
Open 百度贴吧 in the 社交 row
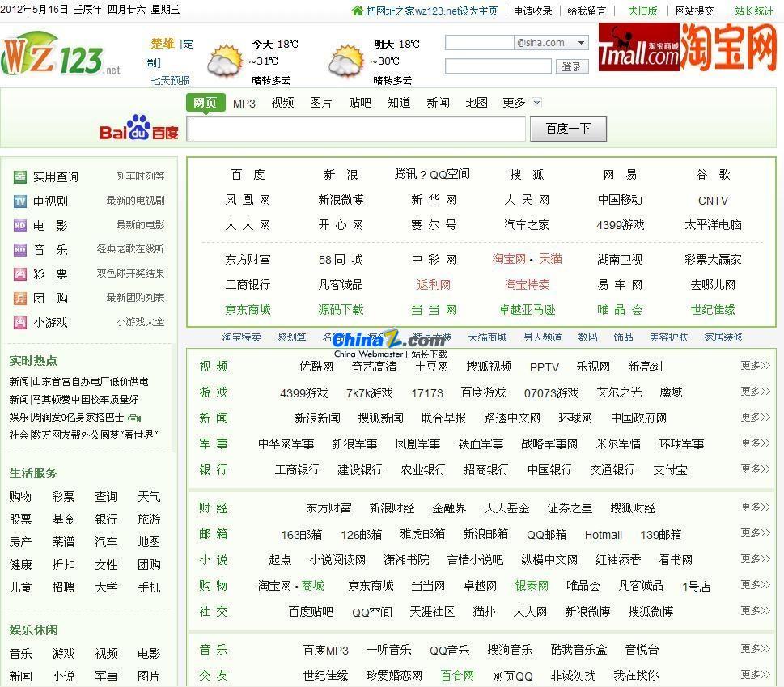311,612
